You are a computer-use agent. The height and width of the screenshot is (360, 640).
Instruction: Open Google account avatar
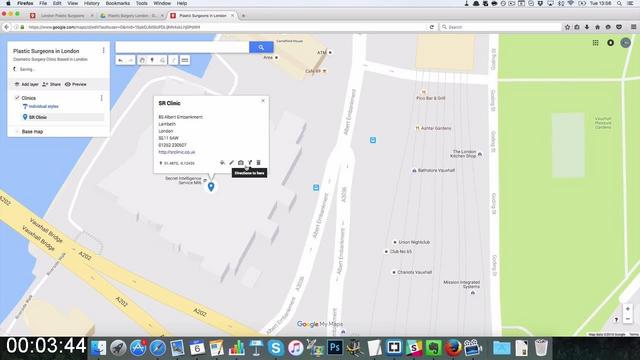click(x=625, y=43)
